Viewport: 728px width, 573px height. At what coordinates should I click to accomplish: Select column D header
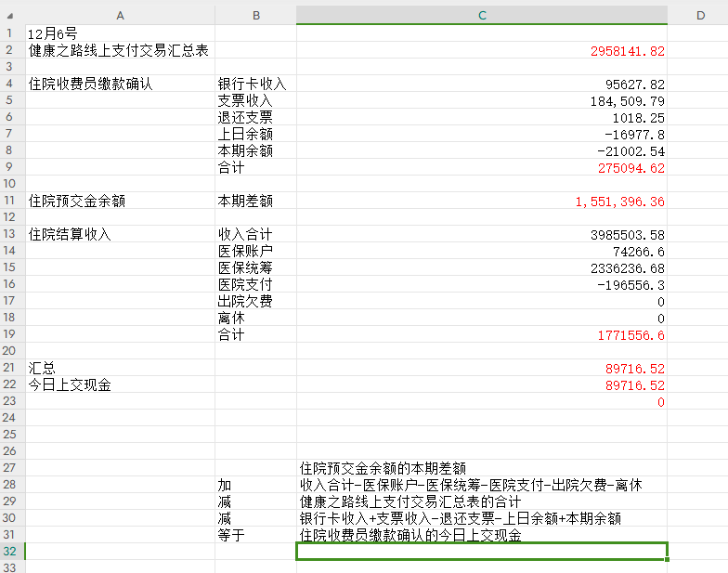700,15
